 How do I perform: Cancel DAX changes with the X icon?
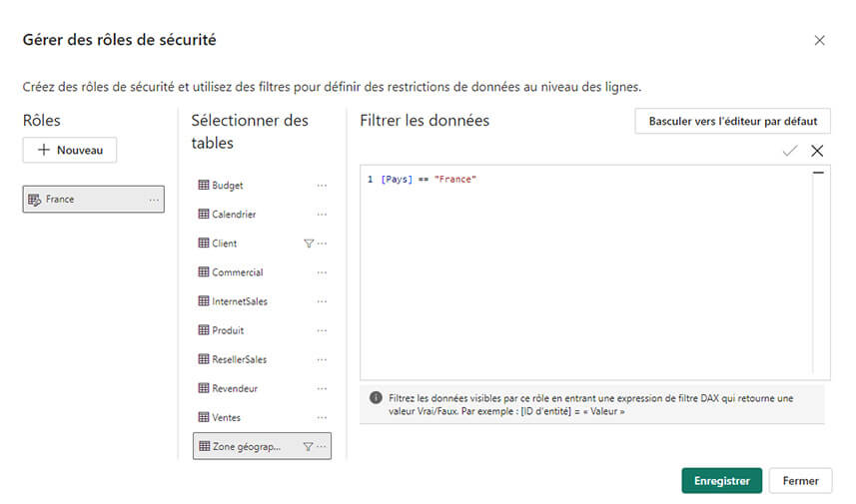click(817, 151)
